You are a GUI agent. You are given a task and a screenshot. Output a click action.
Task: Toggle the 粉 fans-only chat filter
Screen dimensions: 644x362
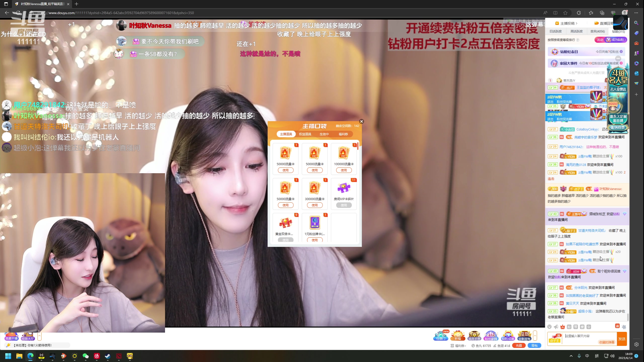[x=569, y=327]
